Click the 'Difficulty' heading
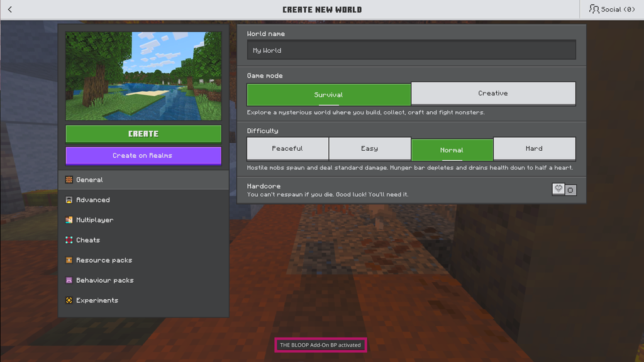 point(262,131)
